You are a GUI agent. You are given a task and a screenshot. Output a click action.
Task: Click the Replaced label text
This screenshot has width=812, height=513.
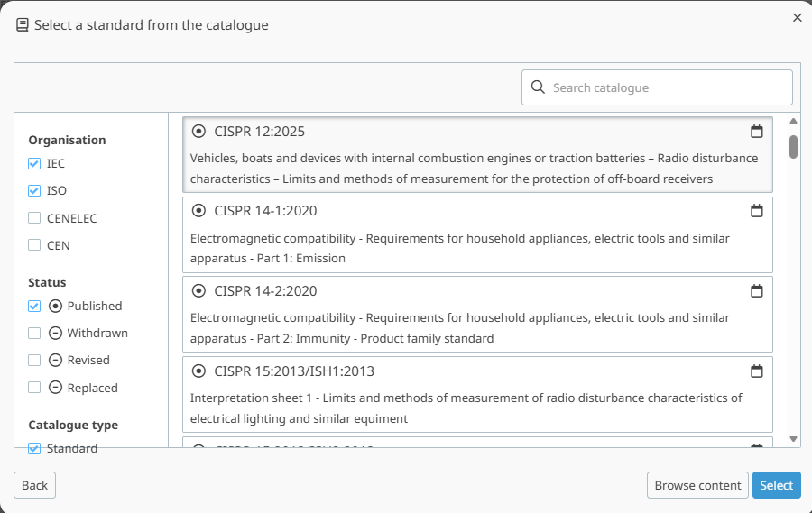tap(93, 388)
